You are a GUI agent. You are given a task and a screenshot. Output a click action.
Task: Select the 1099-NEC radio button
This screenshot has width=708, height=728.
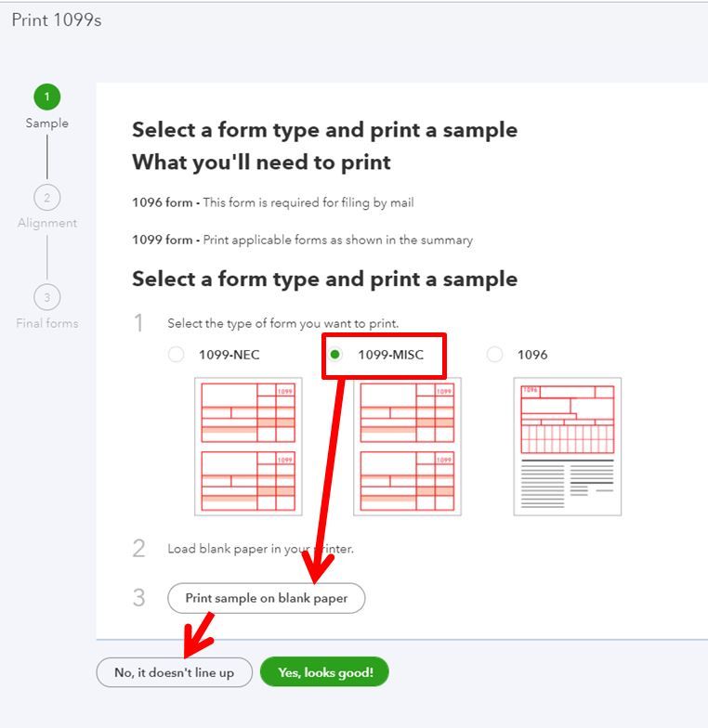coord(177,355)
